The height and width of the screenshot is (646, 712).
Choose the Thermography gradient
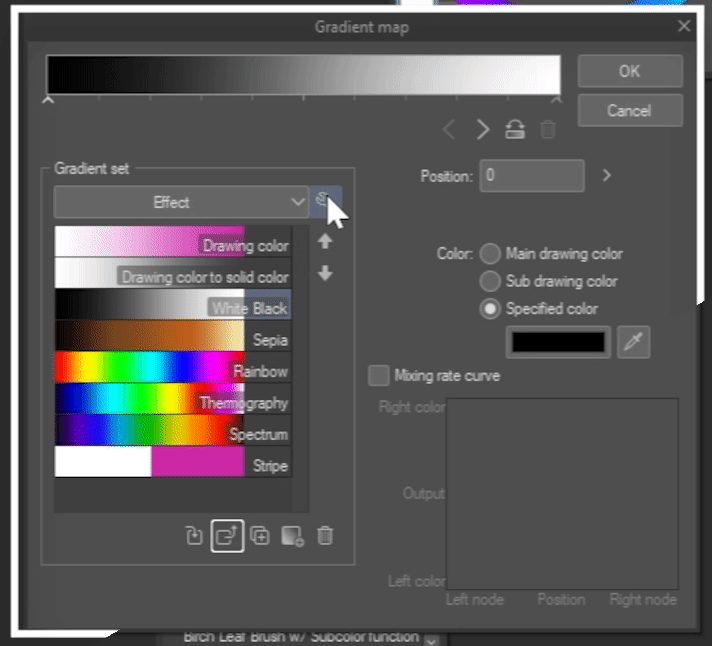[173, 398]
